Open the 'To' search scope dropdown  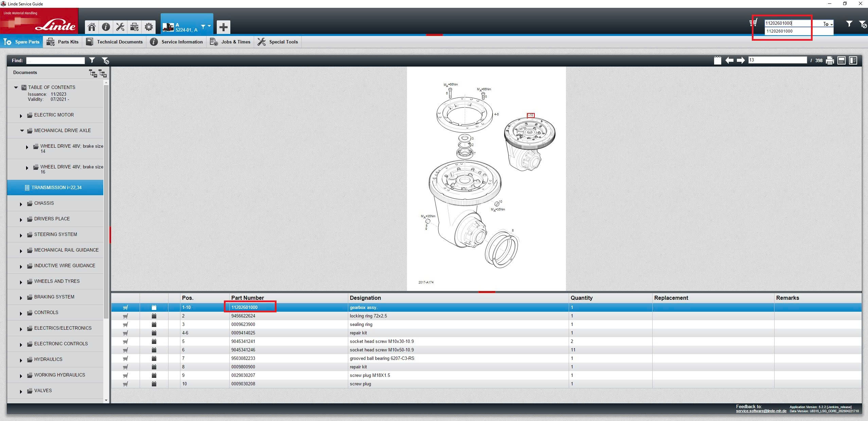click(x=828, y=24)
